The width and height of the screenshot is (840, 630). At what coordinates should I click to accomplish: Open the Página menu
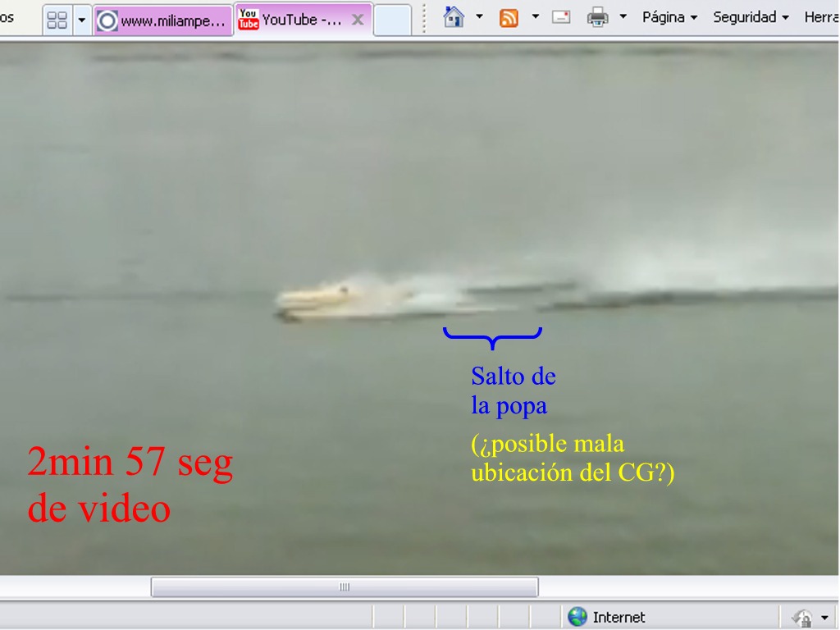pyautogui.click(x=669, y=17)
